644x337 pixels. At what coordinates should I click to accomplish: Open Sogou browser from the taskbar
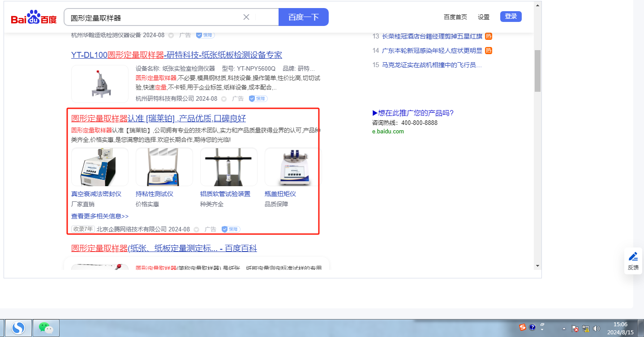[x=18, y=328]
